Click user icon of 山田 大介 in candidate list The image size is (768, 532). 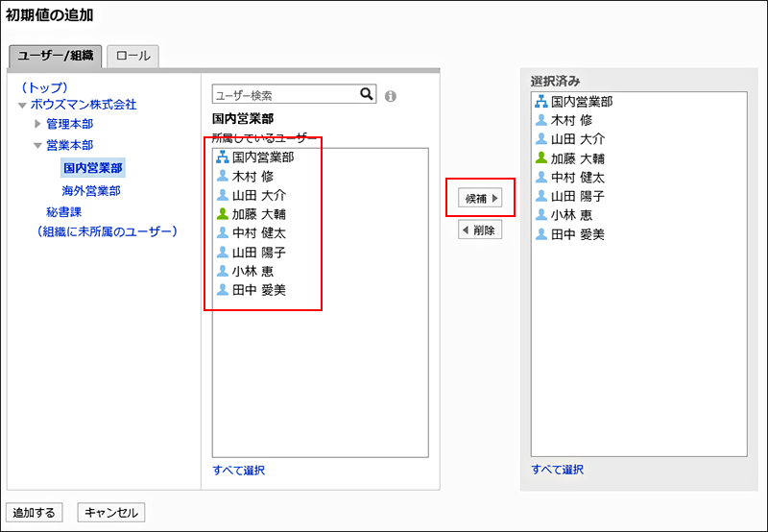tap(223, 195)
